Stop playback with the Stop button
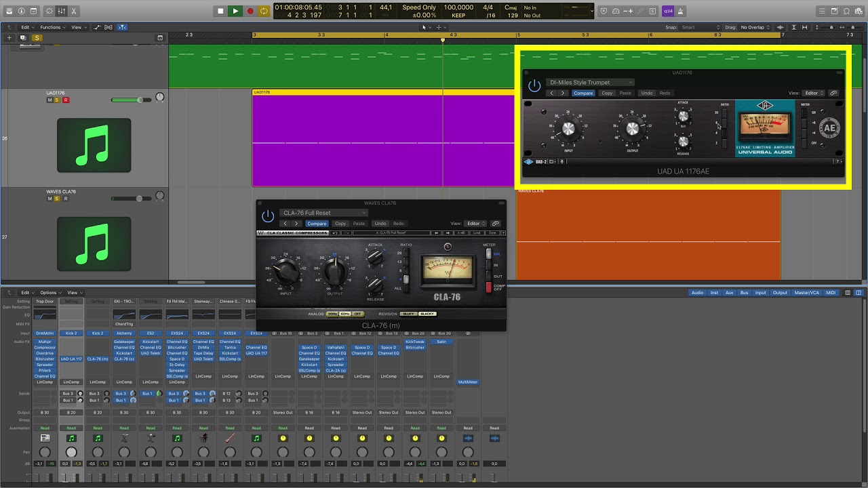Viewport: 868px width, 488px height. 220,11
